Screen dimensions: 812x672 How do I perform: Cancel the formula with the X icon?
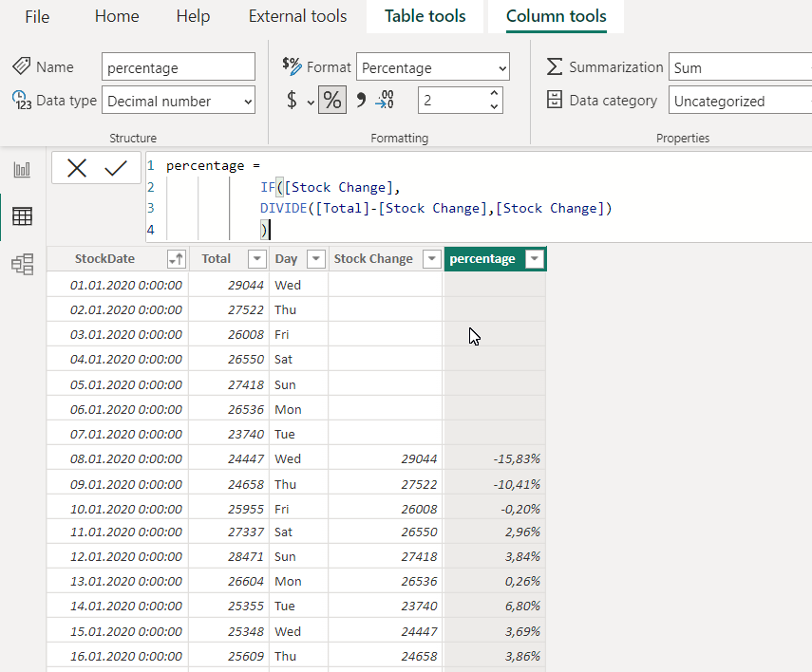tap(77, 168)
